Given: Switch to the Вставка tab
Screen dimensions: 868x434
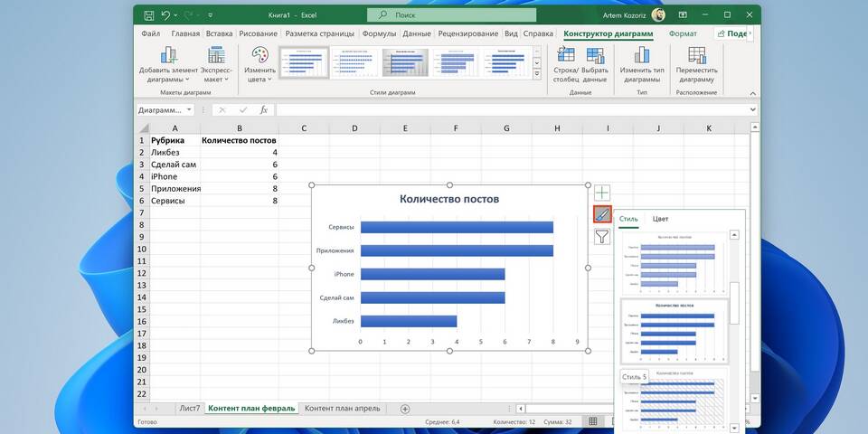Looking at the screenshot, I should pyautogui.click(x=219, y=33).
